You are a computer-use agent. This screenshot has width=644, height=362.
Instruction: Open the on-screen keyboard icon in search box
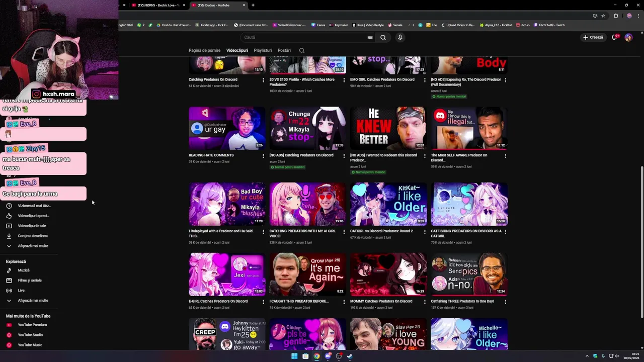370,37
